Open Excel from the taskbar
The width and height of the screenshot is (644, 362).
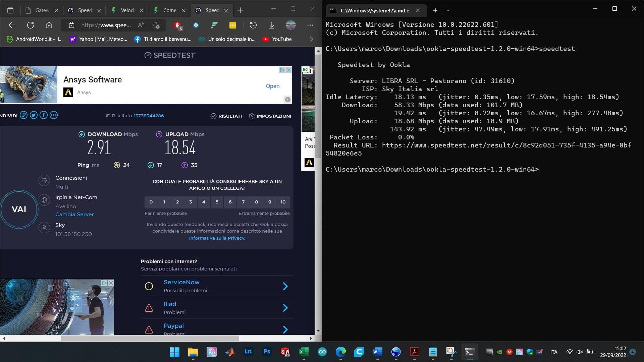pyautogui.click(x=304, y=352)
